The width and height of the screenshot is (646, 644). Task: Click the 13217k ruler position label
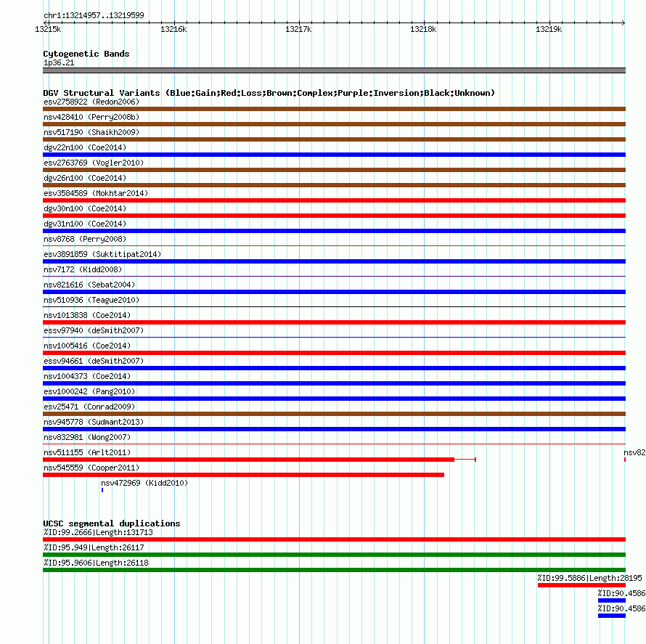pos(298,29)
